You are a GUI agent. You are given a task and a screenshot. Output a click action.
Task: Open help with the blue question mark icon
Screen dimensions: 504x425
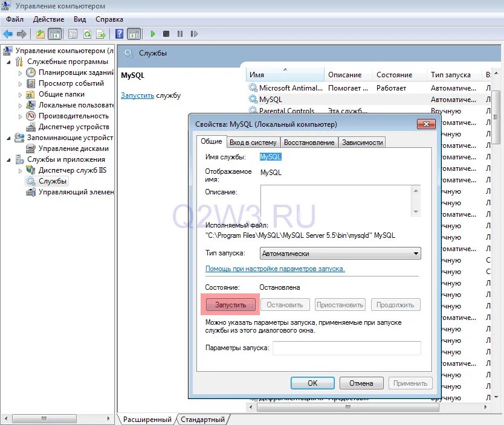(119, 34)
